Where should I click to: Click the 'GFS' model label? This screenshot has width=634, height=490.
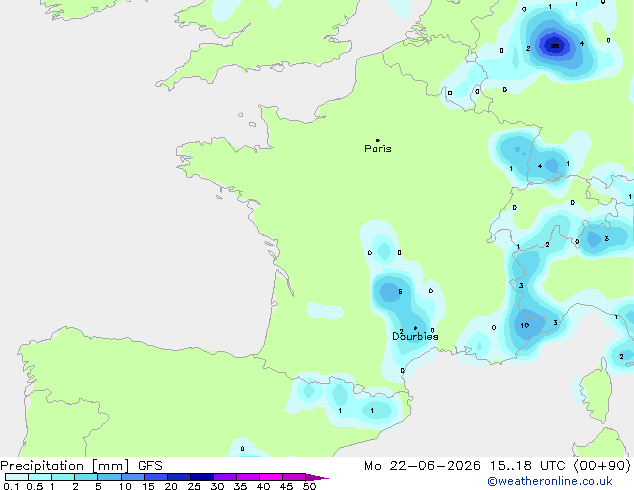point(150,466)
